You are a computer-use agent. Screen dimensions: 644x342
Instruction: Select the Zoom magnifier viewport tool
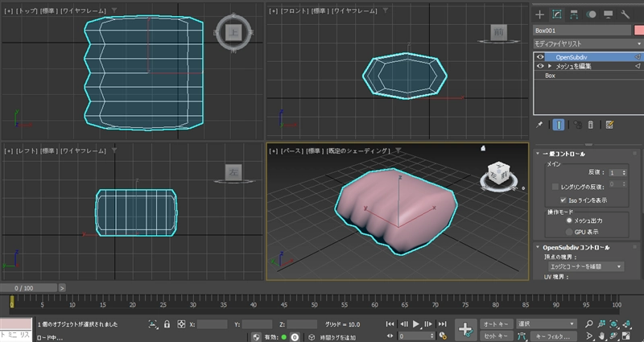point(589,324)
